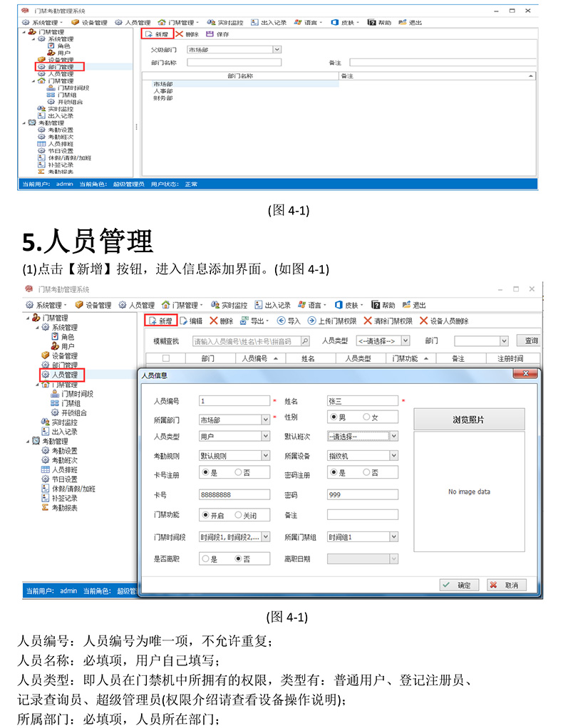Choose 是 for 是否离职
563x728 pixels.
[x=206, y=559]
